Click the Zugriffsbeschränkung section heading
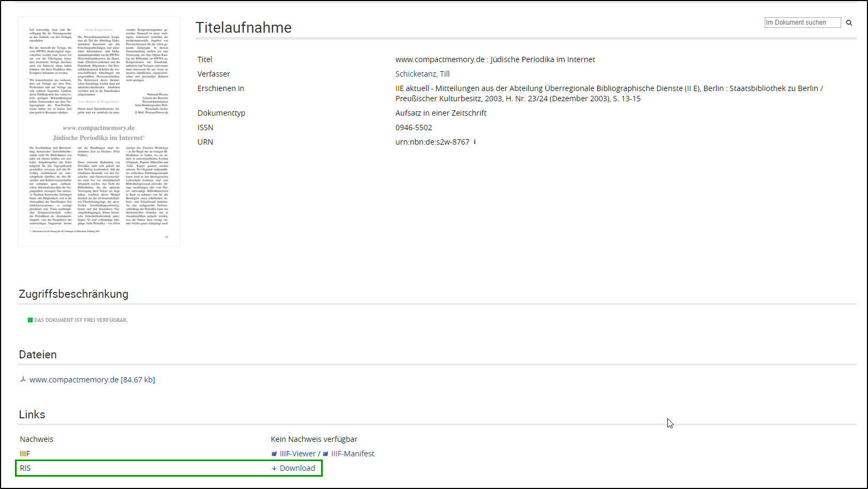 73,294
